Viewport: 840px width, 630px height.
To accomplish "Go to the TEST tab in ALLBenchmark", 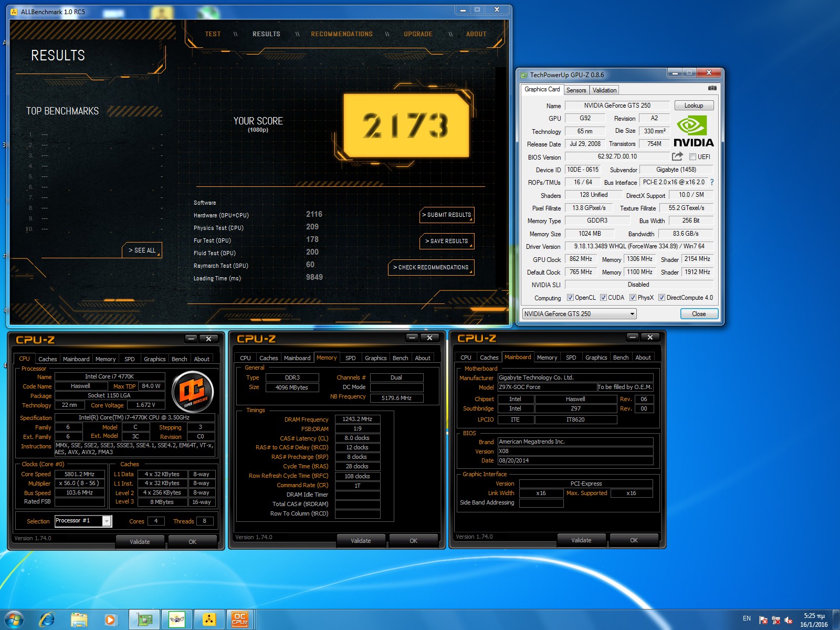I will (x=213, y=34).
